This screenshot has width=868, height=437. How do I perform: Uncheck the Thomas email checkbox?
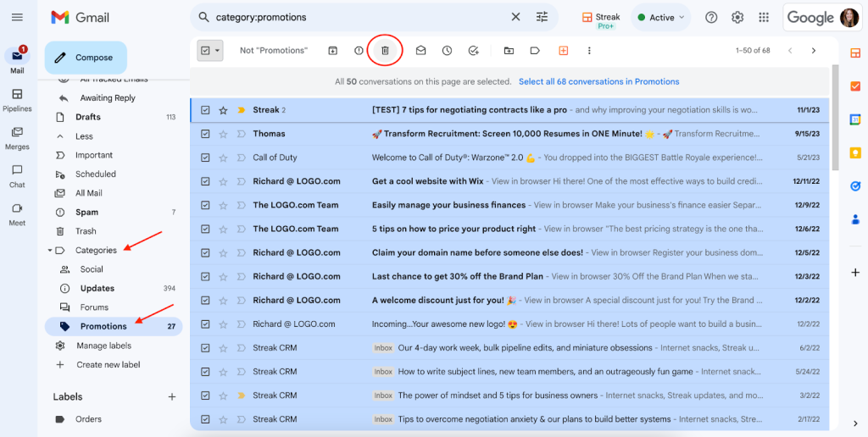click(205, 134)
